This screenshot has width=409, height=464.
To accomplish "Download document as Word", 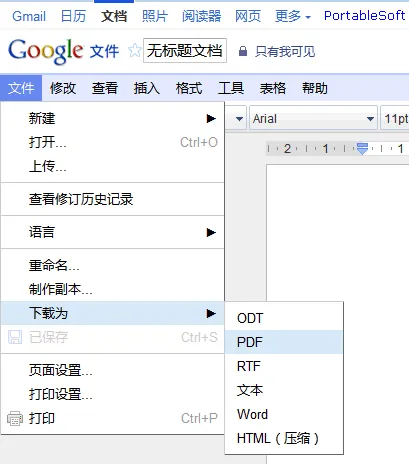I will (284, 414).
